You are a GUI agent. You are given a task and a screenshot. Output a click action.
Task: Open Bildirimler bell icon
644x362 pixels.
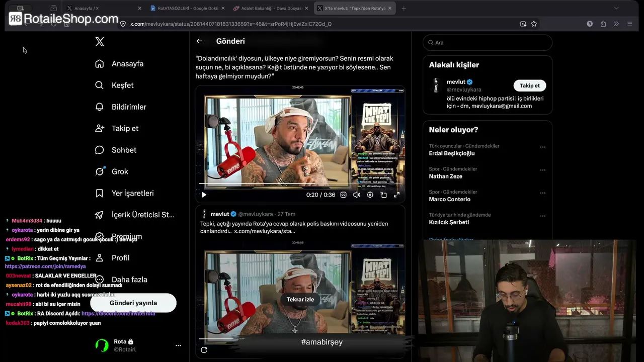(x=100, y=107)
